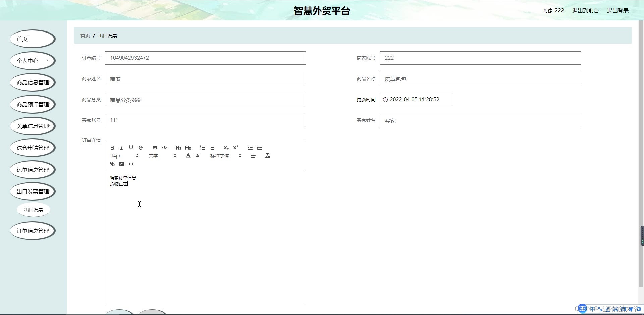Screen dimensions: 644x315
Task: Open the text background color picker
Action: 198,156
